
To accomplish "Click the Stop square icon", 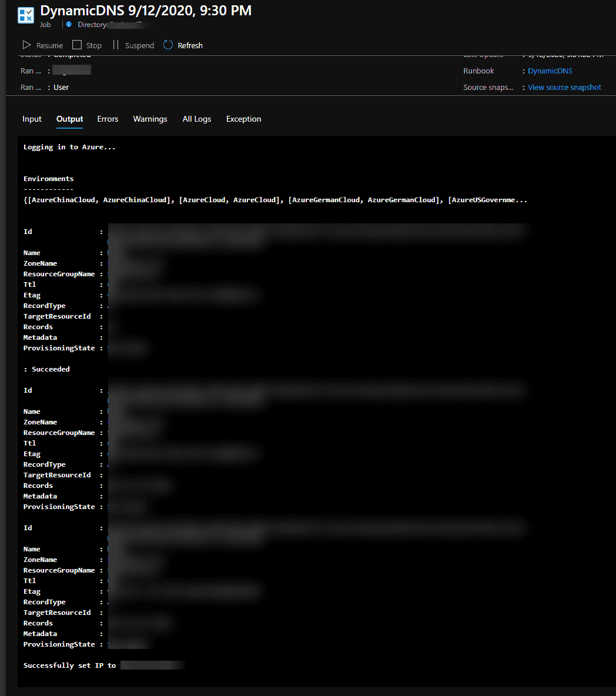I will pos(77,45).
